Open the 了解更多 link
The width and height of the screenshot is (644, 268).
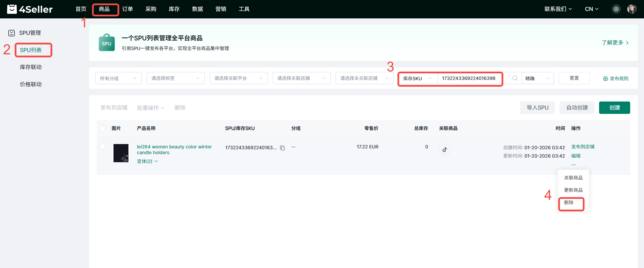tap(615, 43)
